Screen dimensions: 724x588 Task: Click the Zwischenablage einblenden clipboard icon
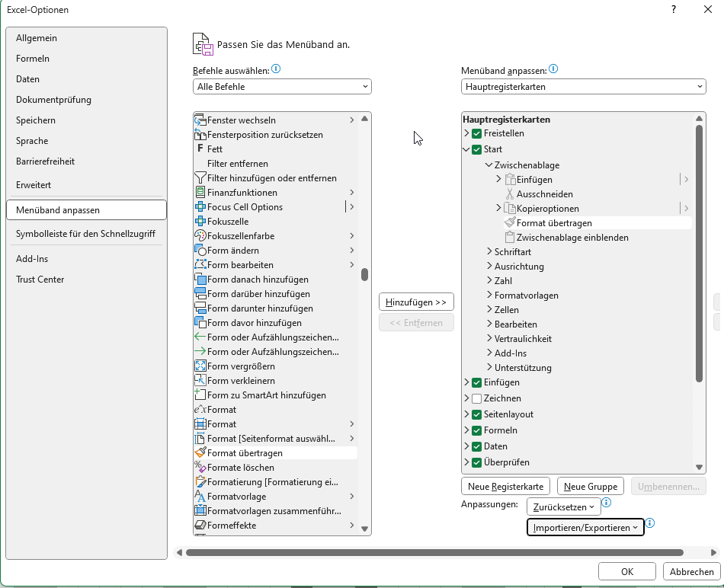click(x=510, y=237)
